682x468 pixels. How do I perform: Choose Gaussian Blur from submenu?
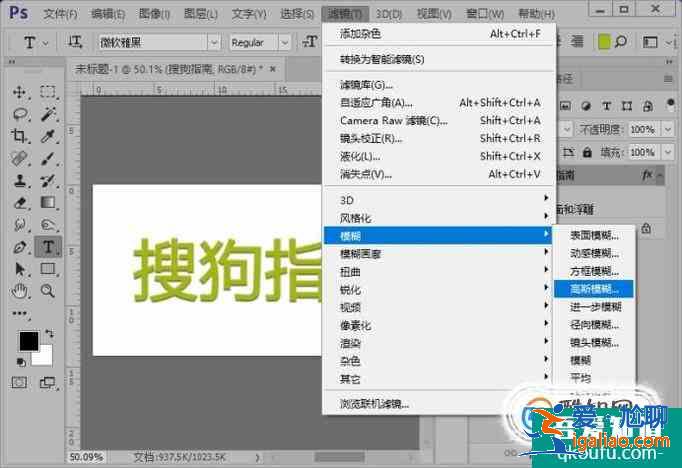click(594, 289)
